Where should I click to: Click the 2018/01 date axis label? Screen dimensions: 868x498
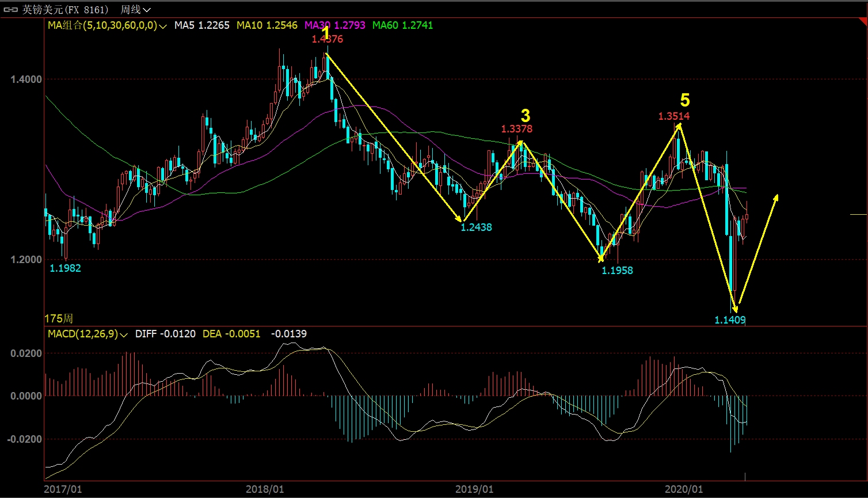click(x=264, y=489)
